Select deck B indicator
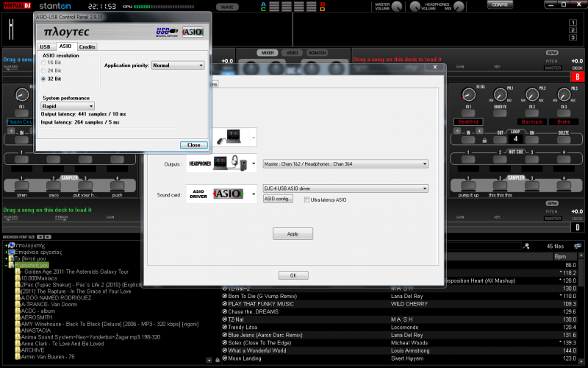 (x=577, y=77)
